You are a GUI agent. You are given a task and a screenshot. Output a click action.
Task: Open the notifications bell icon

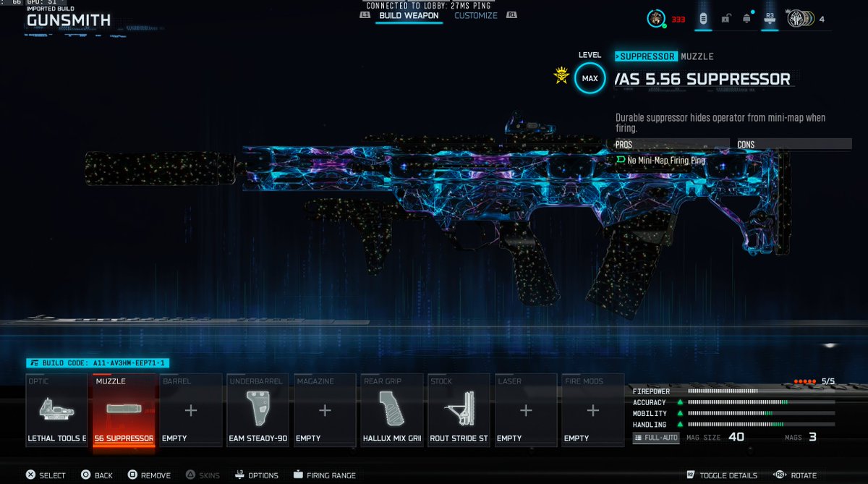pos(746,19)
